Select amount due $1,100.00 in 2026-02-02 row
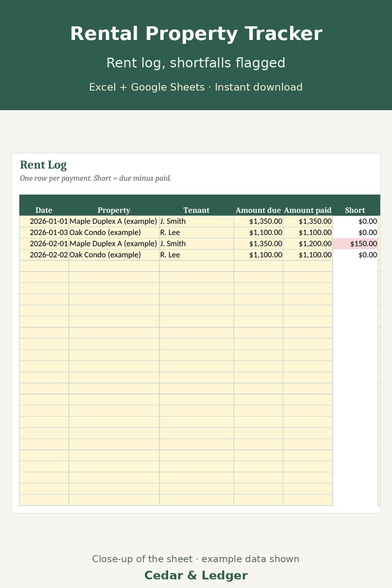This screenshot has width=392, height=588. pos(259,255)
